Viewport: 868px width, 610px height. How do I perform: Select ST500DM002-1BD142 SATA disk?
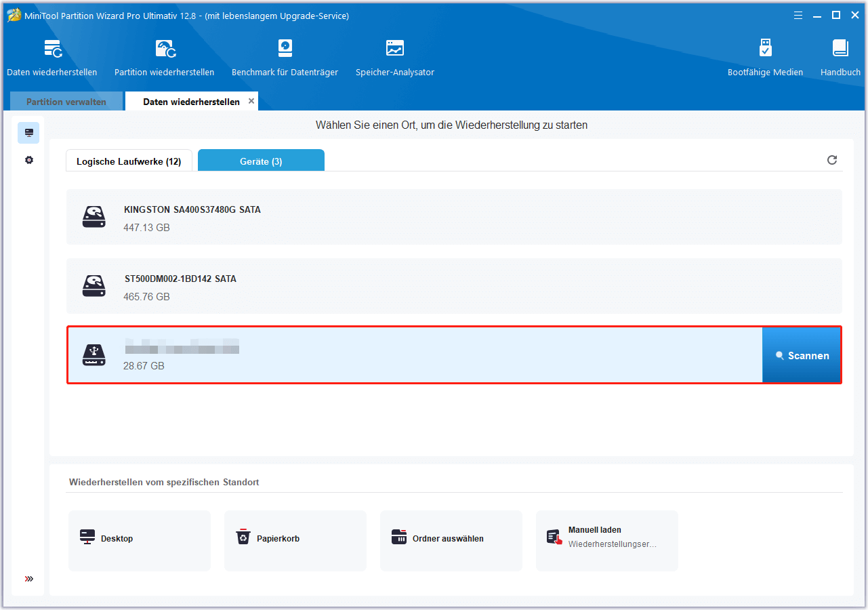click(x=454, y=286)
